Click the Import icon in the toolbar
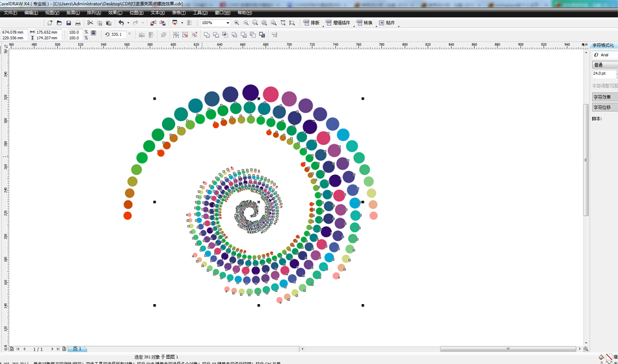Image resolution: width=618 pixels, height=364 pixels. click(153, 23)
